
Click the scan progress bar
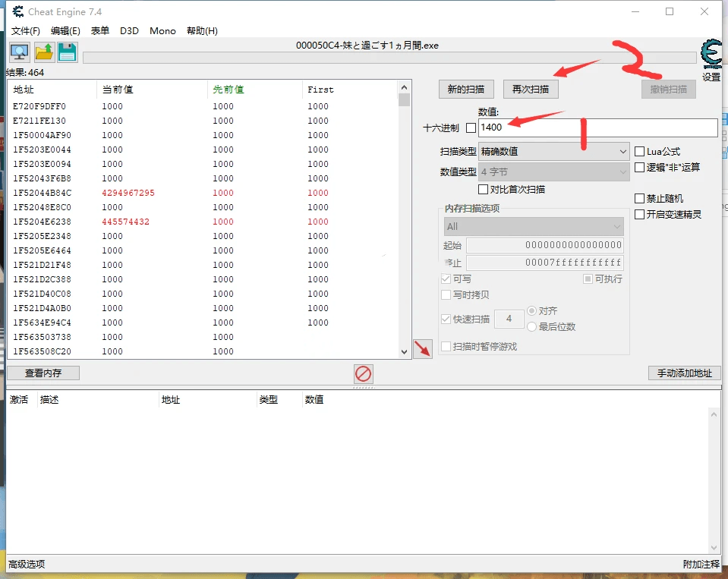pyautogui.click(x=389, y=58)
